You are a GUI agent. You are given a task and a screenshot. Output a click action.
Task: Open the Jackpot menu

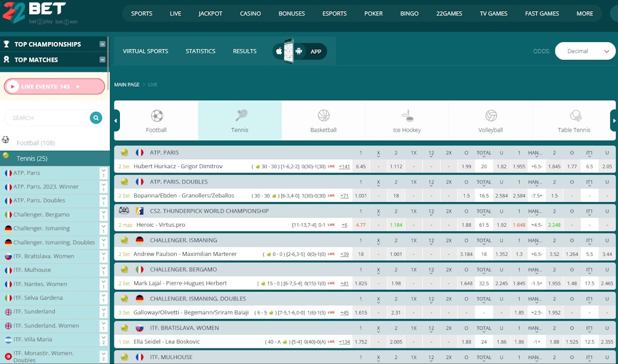click(211, 14)
